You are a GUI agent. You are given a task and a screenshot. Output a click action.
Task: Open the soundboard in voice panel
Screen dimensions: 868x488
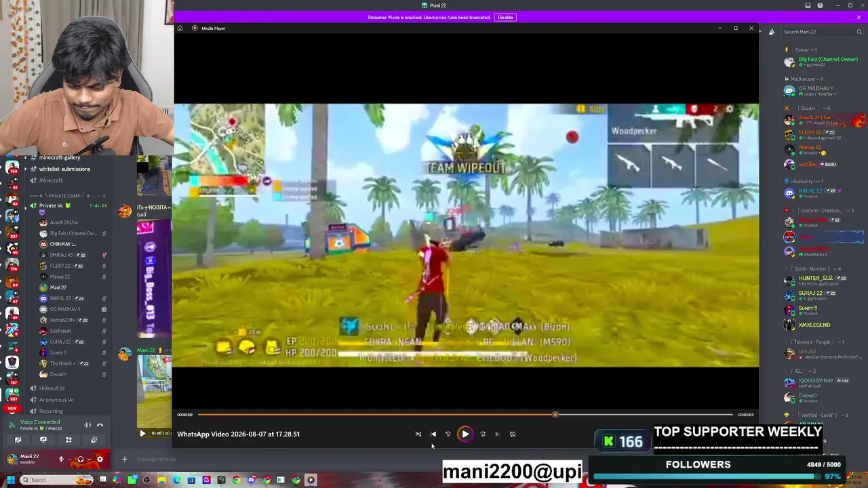coord(94,440)
